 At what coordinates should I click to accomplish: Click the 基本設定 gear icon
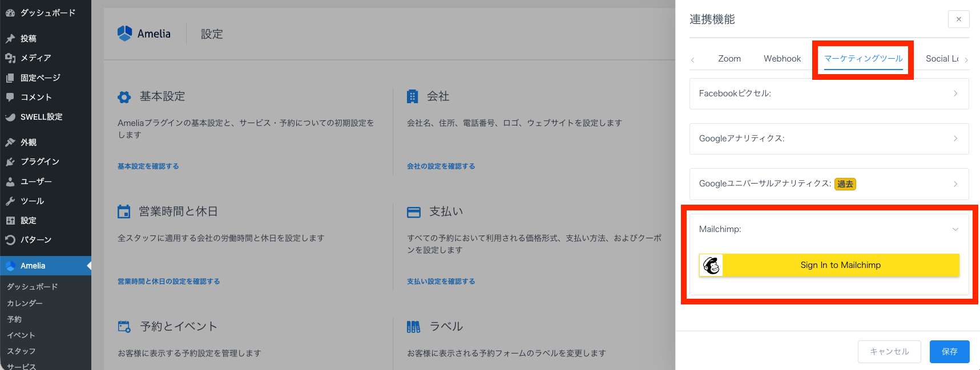point(124,97)
